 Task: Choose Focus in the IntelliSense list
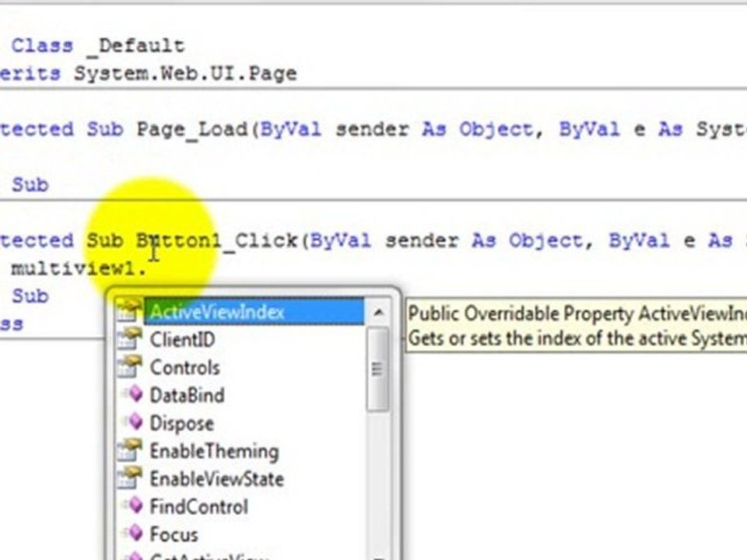coord(174,534)
